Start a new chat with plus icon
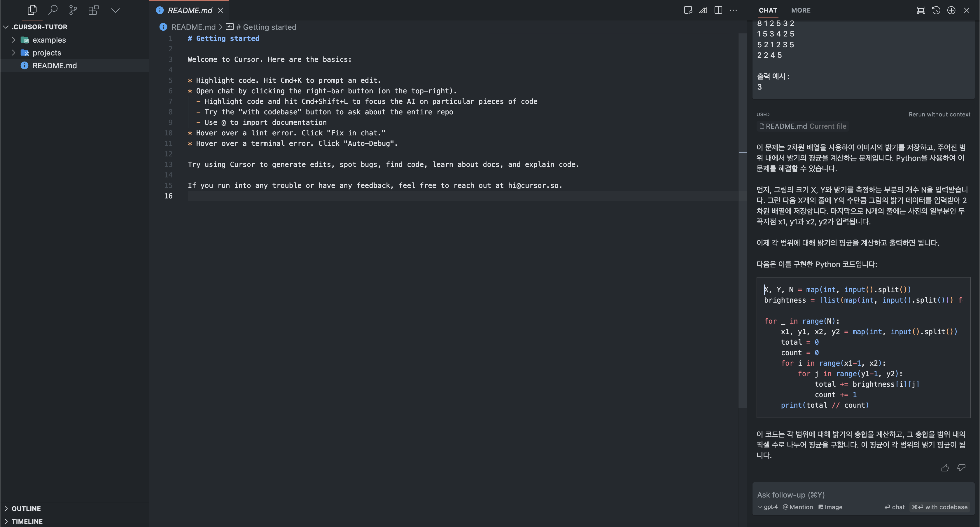This screenshot has height=527, width=980. click(x=951, y=10)
